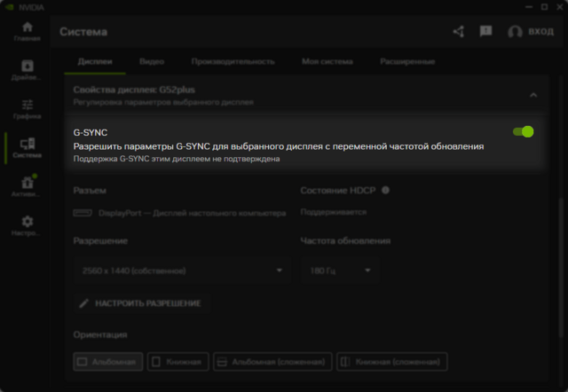Screen dimensions: 568x392
Task: Open the Графика sidebar section
Action: coord(28,109)
